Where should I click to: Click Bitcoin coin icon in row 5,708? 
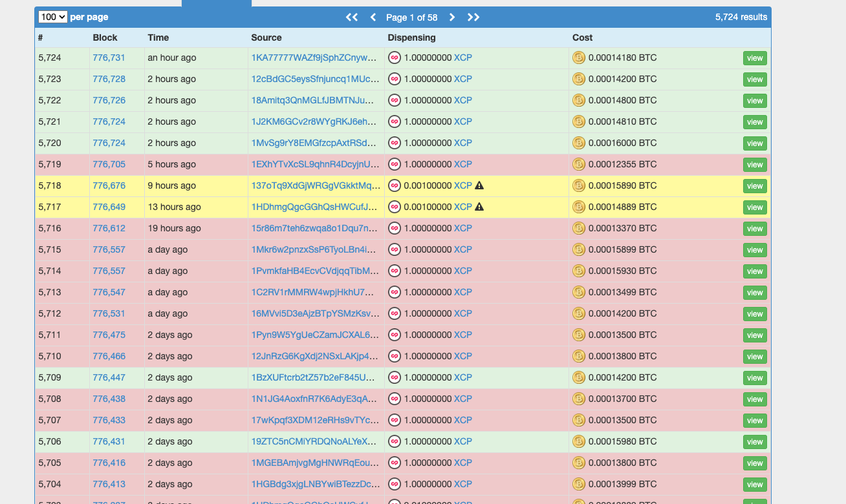(x=579, y=399)
